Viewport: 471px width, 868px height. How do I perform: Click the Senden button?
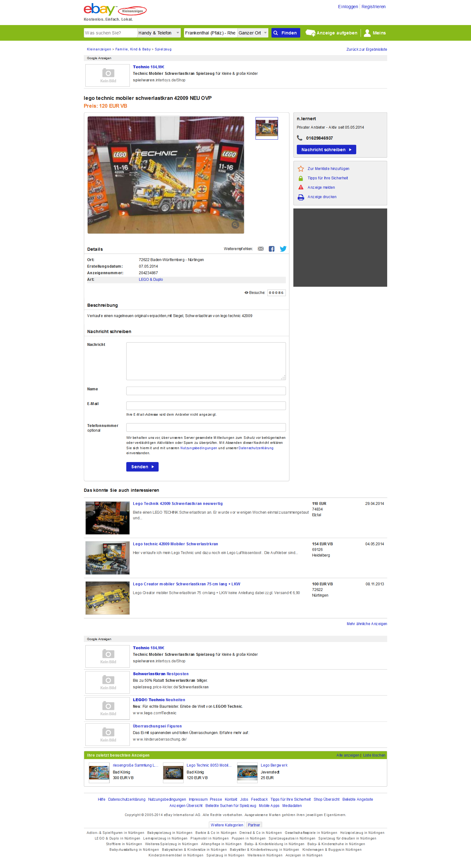(142, 467)
